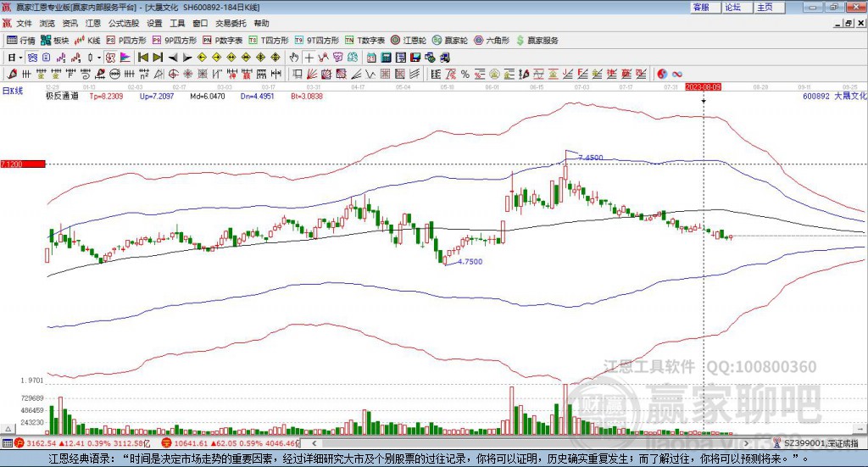
Task: Click the yin-yang icon in toolbar
Action: point(662,75)
